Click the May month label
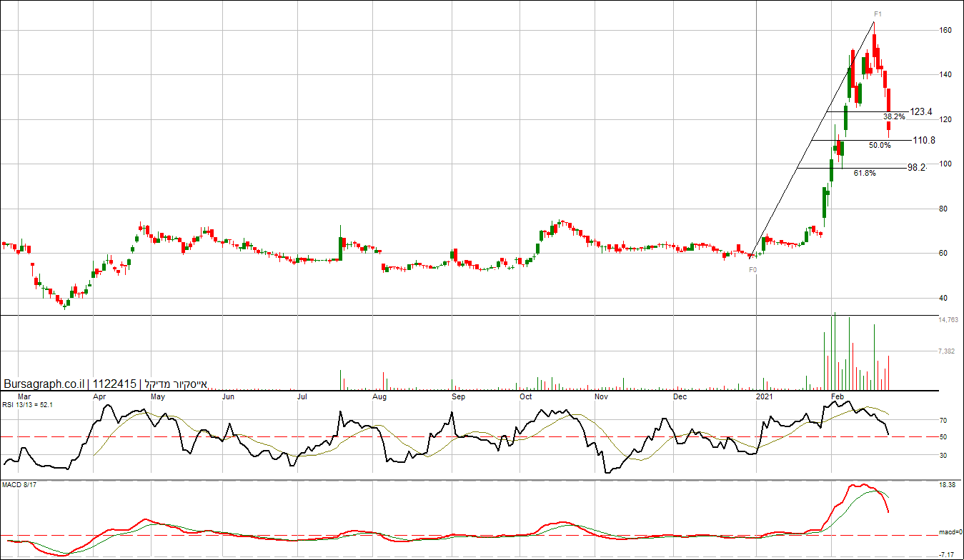This screenshot has height=560, width=964. (x=158, y=396)
